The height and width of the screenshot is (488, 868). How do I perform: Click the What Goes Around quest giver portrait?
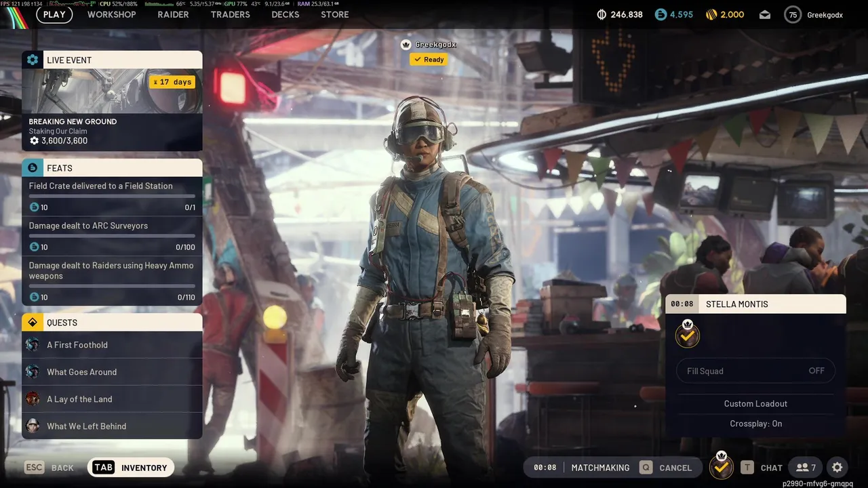[33, 372]
